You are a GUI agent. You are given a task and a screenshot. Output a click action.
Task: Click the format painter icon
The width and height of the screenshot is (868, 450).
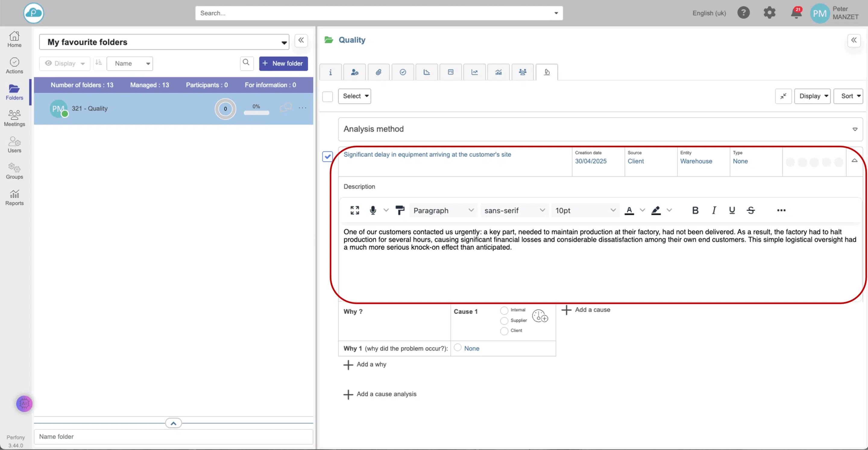click(400, 210)
